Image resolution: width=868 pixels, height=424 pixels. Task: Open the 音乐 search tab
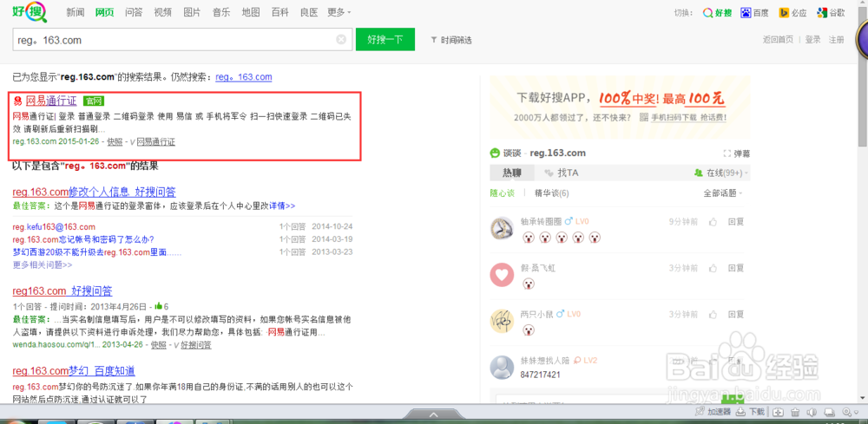pos(221,12)
